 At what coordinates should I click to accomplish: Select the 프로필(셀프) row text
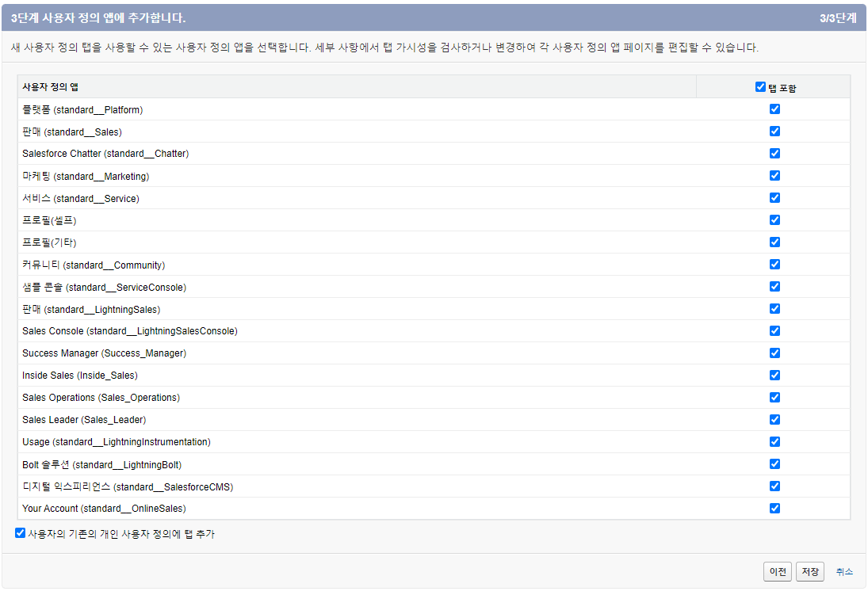coord(49,220)
